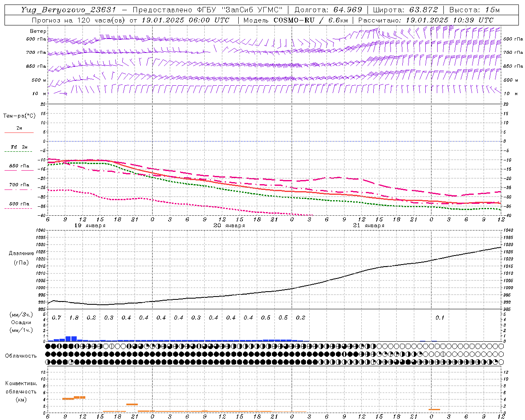
Task: Click the 'Ветер' wind panel label
Action: point(38,31)
